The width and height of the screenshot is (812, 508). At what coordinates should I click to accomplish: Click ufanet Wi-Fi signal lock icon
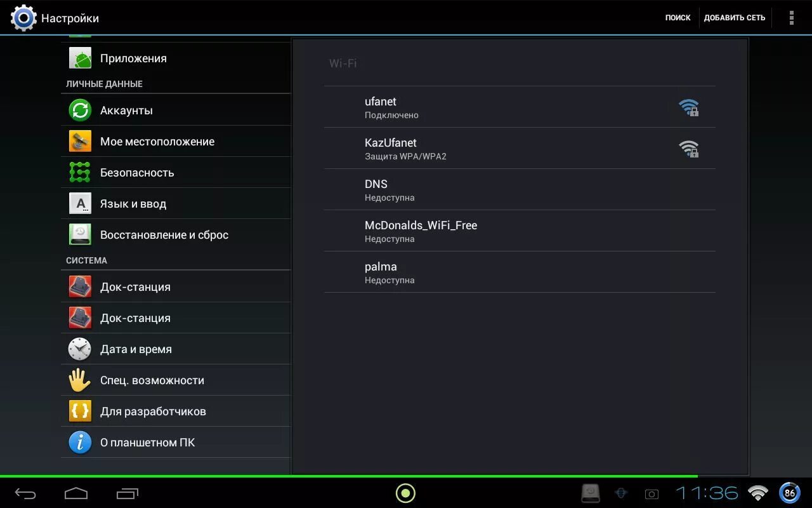pos(689,107)
